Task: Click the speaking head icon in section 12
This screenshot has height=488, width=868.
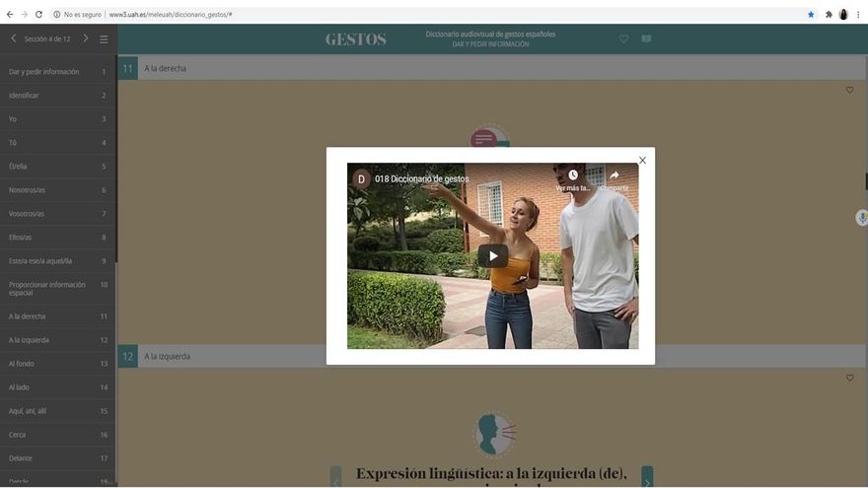Action: tap(494, 434)
